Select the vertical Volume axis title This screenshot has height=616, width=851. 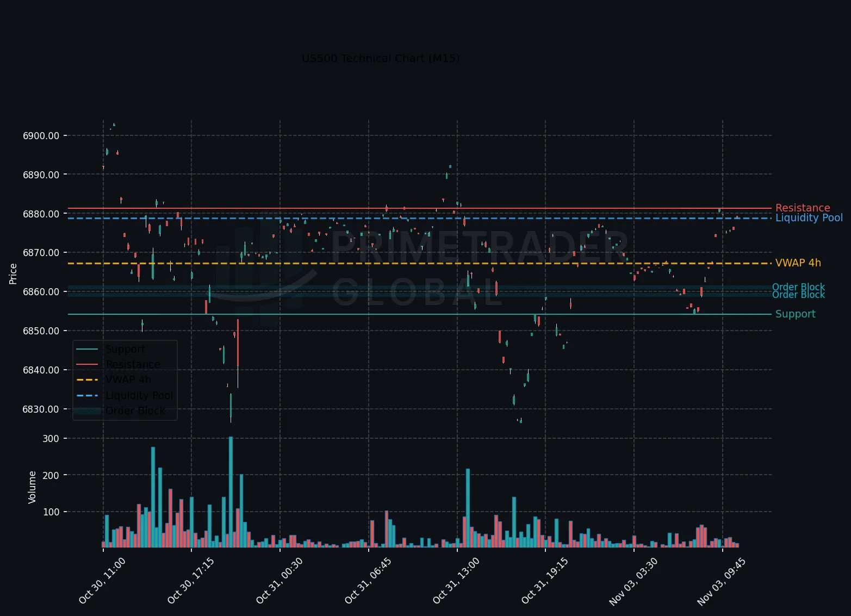(32, 487)
